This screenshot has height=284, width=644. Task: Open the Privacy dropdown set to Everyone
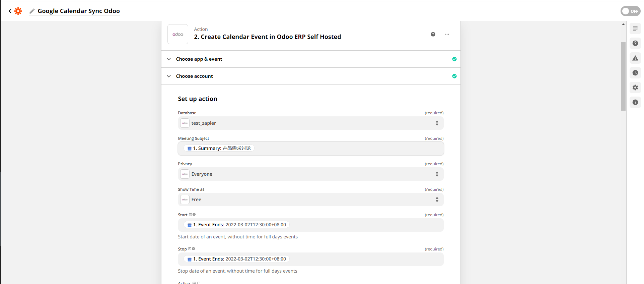pyautogui.click(x=310, y=174)
